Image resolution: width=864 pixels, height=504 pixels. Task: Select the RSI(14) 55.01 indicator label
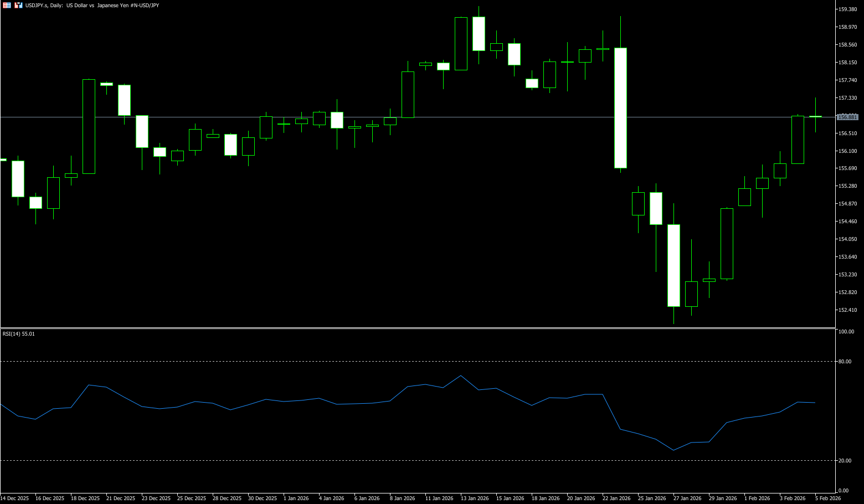[18, 334]
